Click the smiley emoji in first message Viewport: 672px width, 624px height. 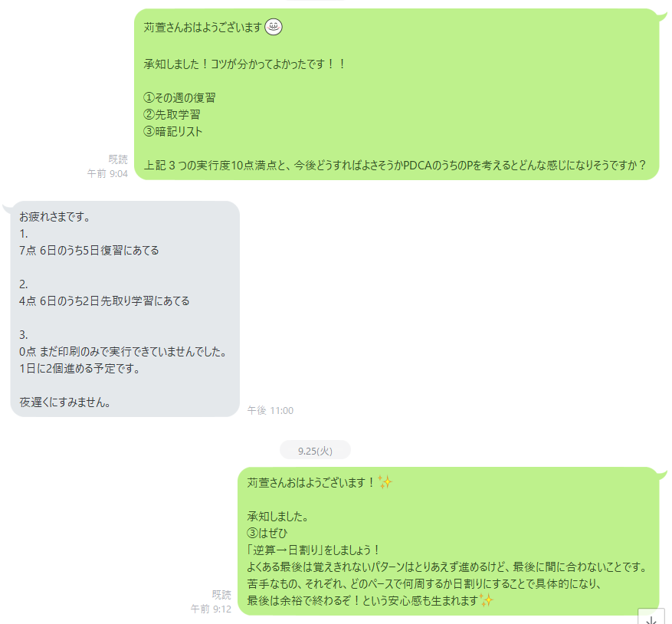pyautogui.click(x=274, y=27)
